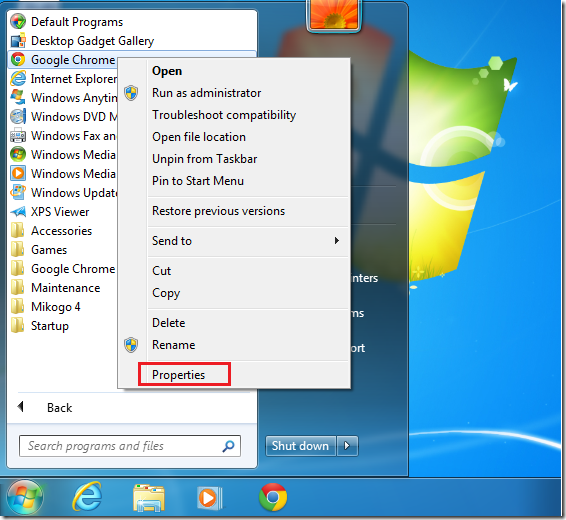566x520 pixels.
Task: Click the Games folder icon
Action: pyautogui.click(x=17, y=250)
